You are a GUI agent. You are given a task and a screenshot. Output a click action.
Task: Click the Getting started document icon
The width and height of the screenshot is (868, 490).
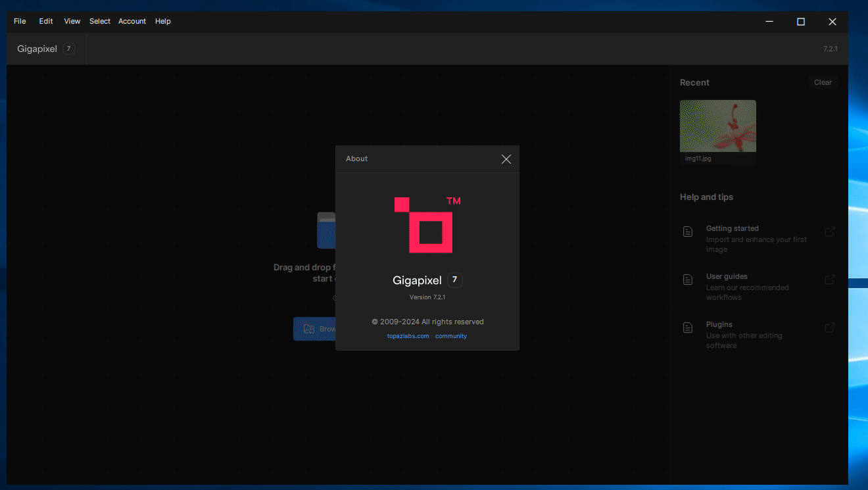688,232
